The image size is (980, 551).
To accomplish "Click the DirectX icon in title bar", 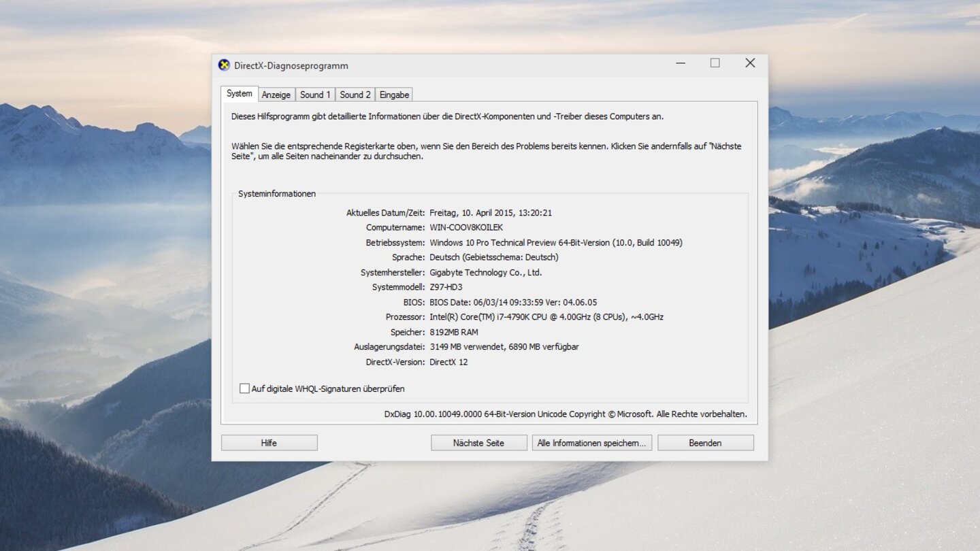I will point(224,65).
